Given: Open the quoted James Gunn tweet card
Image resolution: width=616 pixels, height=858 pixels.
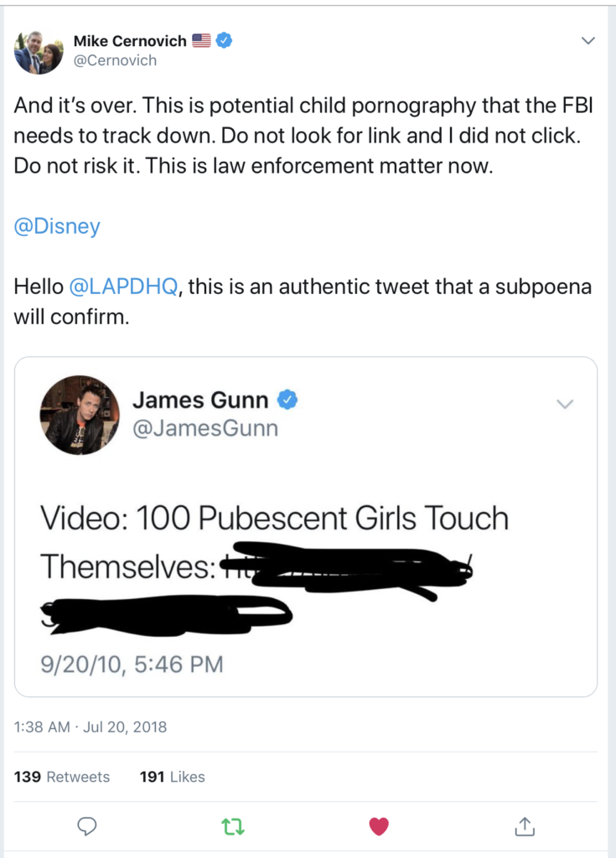Looking at the screenshot, I should pyautogui.click(x=306, y=526).
